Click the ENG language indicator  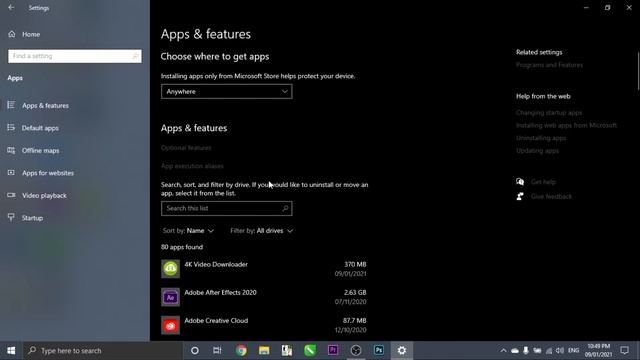click(573, 351)
